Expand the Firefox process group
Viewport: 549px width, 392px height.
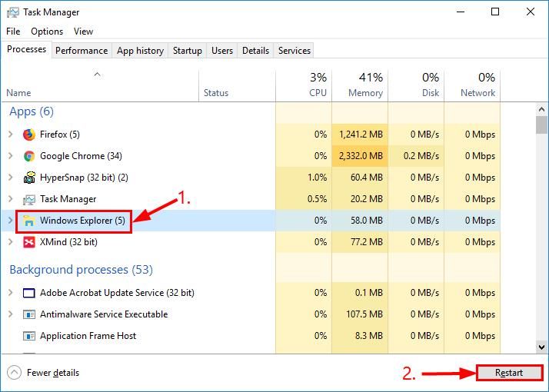click(10, 135)
